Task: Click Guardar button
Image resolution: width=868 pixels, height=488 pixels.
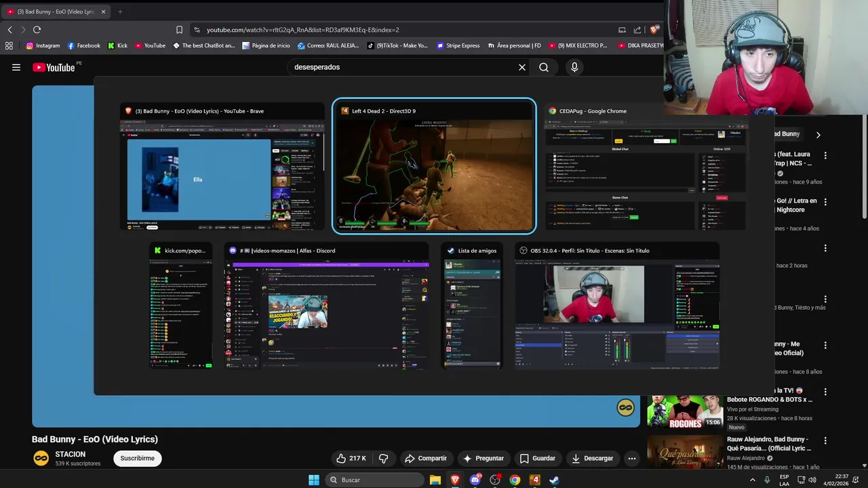Action: click(537, 458)
